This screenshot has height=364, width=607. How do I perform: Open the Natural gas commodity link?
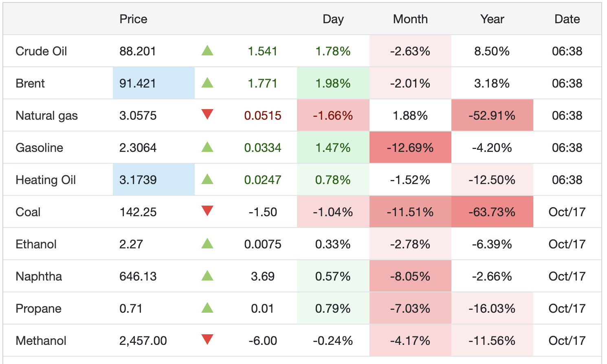point(46,116)
